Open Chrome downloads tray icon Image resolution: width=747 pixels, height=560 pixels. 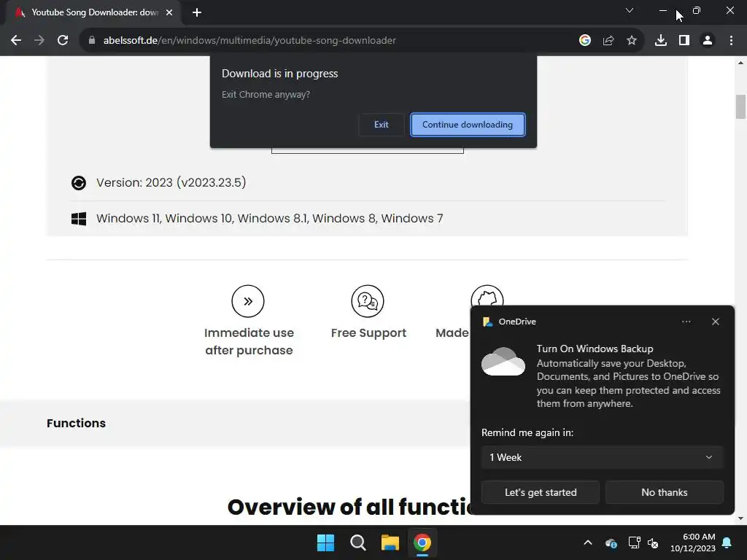(x=661, y=41)
